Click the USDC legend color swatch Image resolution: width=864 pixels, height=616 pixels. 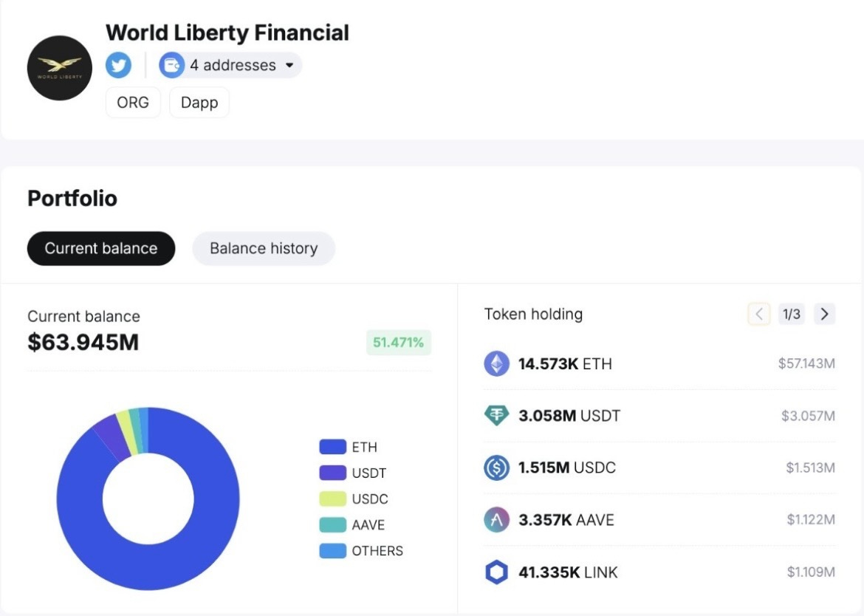click(x=333, y=499)
